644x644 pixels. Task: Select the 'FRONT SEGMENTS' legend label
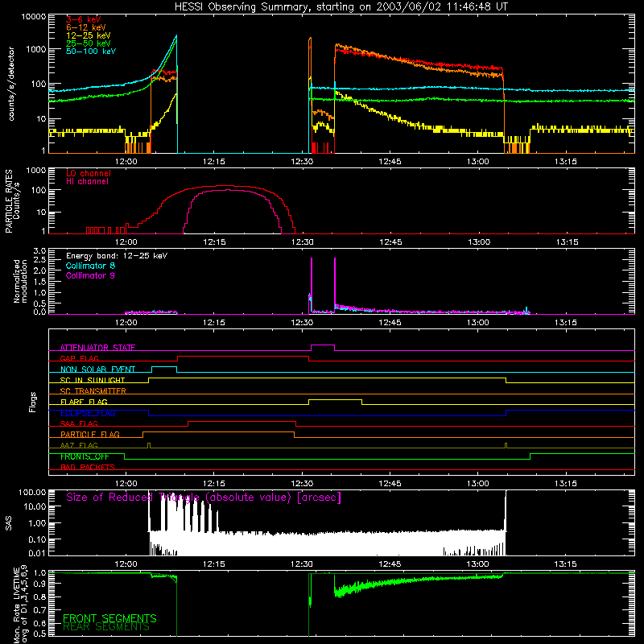(x=109, y=618)
